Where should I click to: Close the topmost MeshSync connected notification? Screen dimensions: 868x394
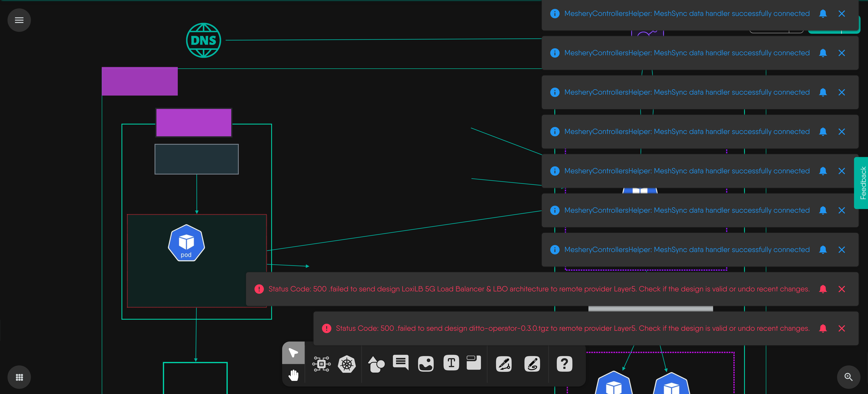(x=841, y=13)
